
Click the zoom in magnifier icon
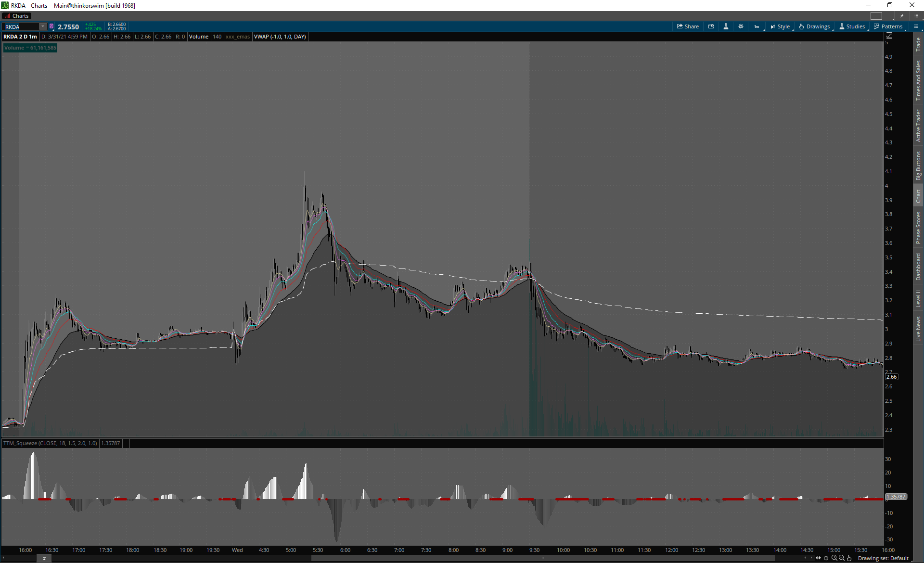point(834,558)
